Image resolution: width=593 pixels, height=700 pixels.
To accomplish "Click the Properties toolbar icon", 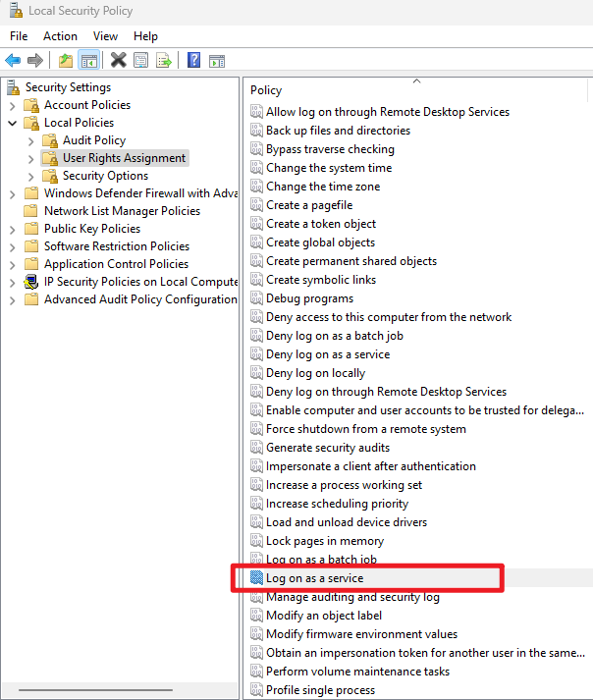I will pyautogui.click(x=141, y=61).
